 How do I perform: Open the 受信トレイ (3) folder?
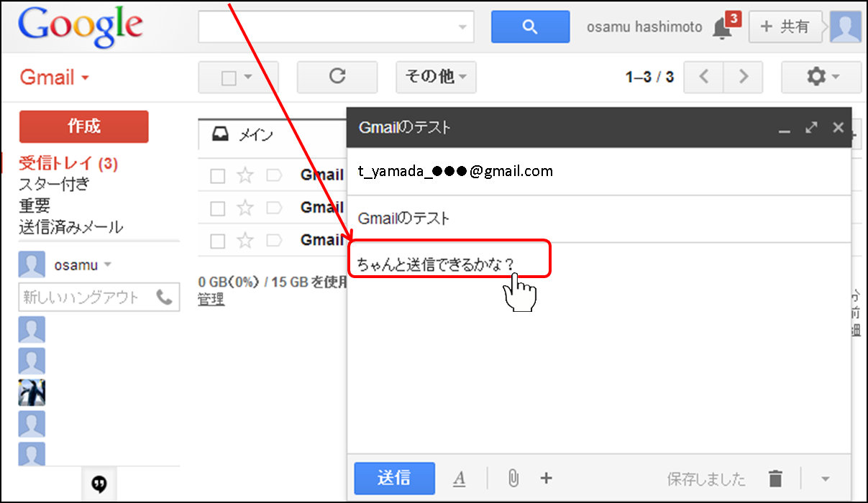tap(68, 164)
